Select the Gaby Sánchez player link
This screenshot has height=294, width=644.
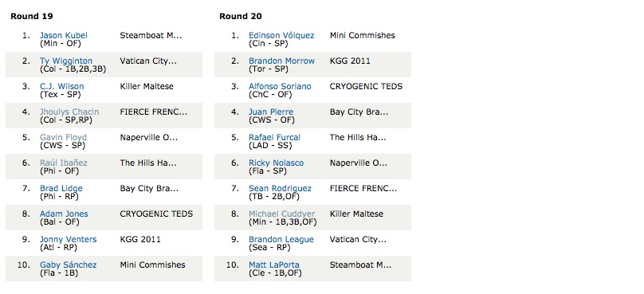[x=69, y=265]
